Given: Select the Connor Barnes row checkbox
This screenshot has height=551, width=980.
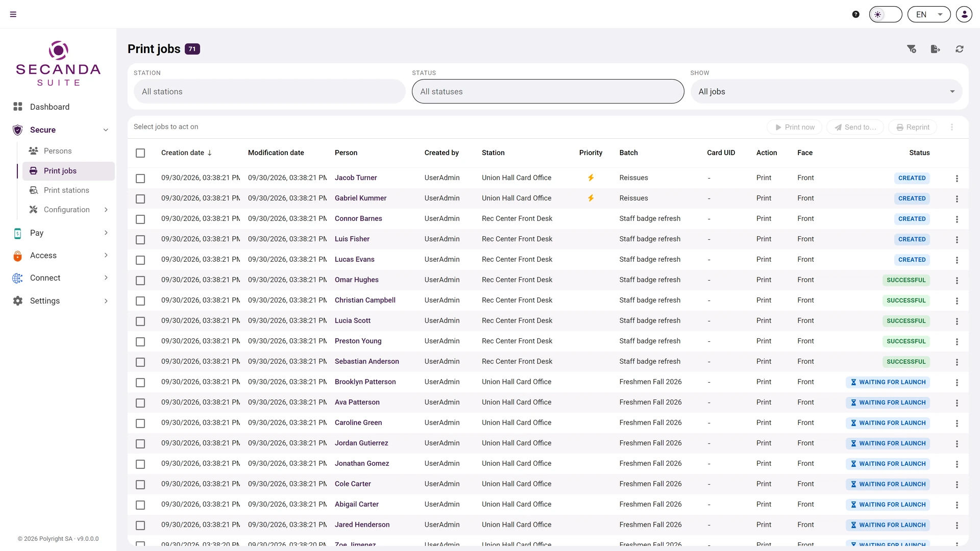Looking at the screenshot, I should [140, 219].
